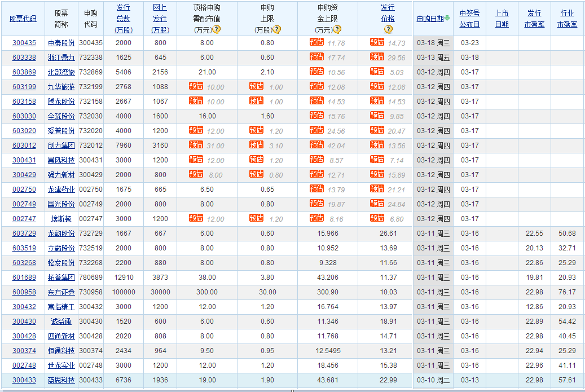Viewport: 585px width, 392px height.
Task: Click the 03-10 周二 date cell
Action: (433, 380)
